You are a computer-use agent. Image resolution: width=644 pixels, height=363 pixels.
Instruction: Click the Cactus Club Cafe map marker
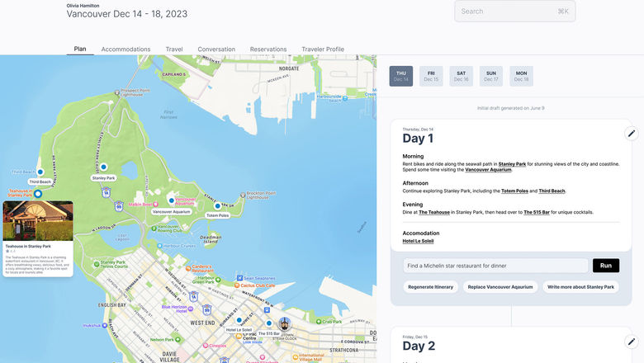click(237, 285)
